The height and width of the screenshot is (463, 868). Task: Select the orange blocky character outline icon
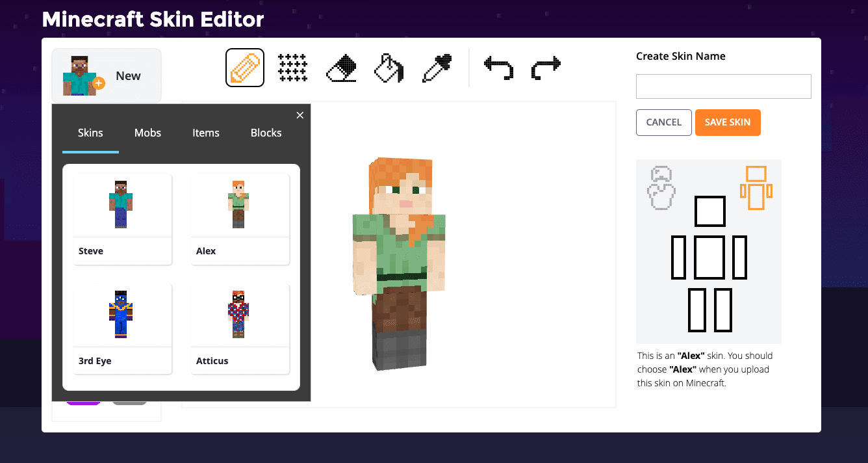tap(756, 188)
